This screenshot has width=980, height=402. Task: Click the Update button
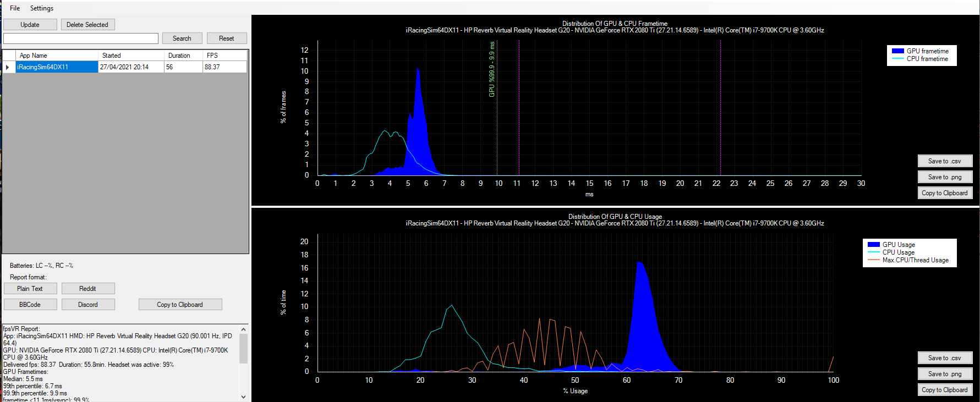click(30, 25)
